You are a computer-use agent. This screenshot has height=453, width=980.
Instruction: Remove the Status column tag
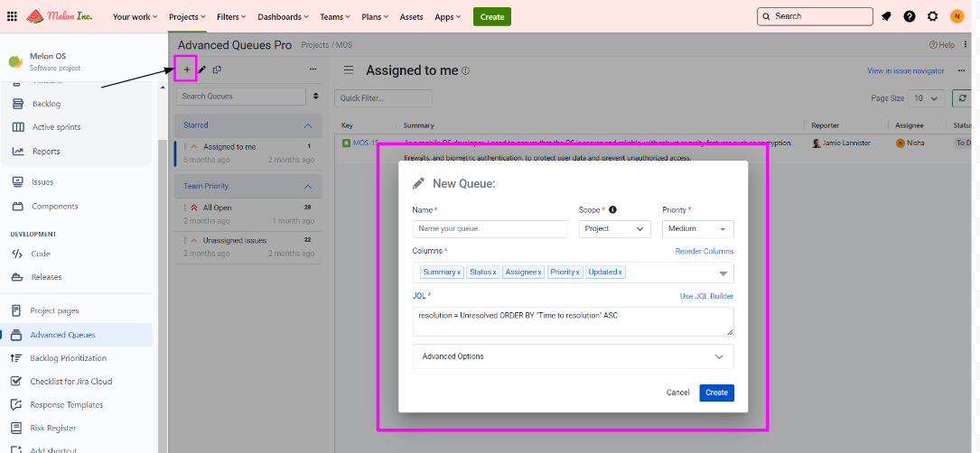tap(494, 273)
